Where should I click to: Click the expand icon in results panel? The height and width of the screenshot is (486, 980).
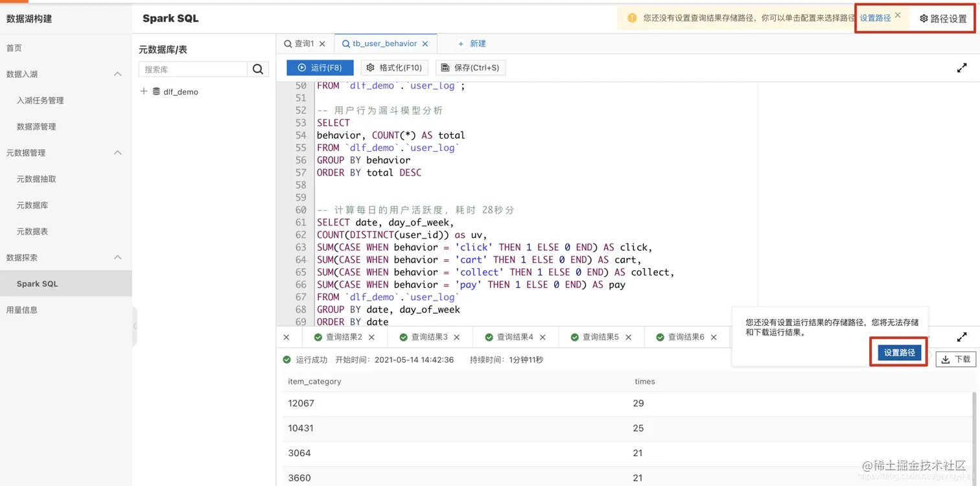tap(962, 338)
